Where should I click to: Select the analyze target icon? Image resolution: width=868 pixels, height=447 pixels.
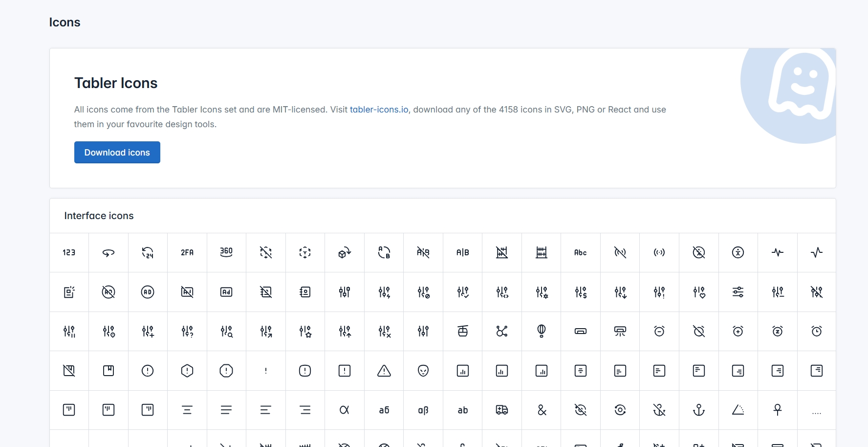620,410
